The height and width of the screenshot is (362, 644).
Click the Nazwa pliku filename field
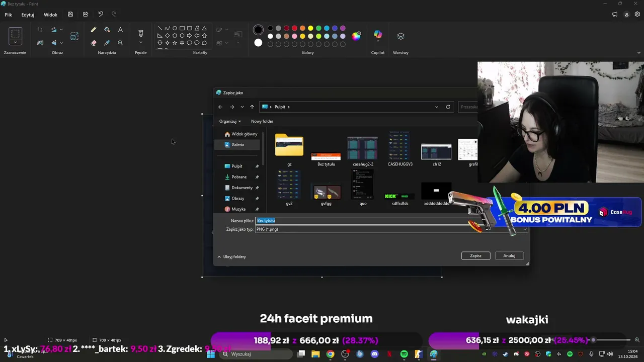(x=366, y=221)
